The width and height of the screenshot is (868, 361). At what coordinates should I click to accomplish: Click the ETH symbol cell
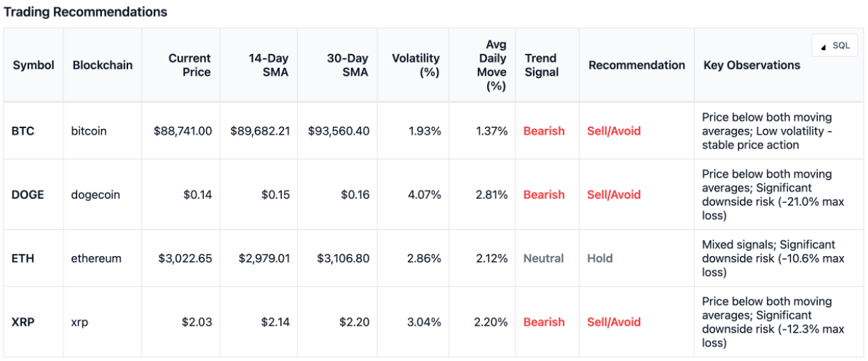tap(23, 258)
